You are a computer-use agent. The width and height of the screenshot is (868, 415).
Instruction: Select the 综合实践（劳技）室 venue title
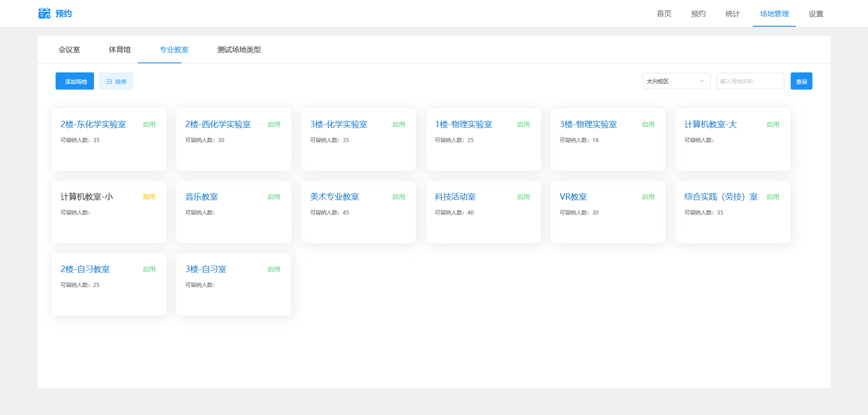click(x=721, y=197)
